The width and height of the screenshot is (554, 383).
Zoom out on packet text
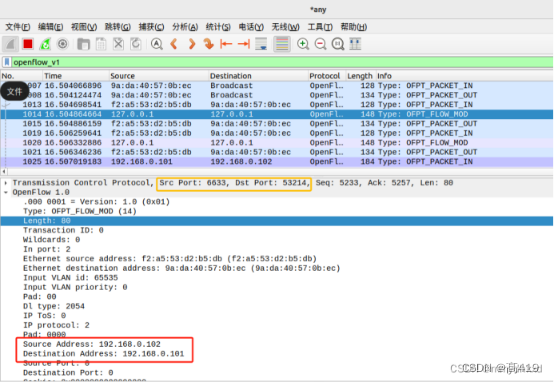tap(320, 44)
